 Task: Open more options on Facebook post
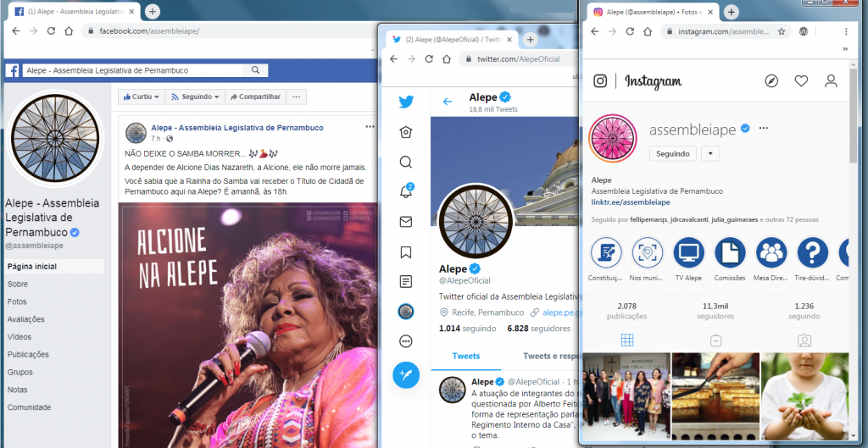click(x=370, y=126)
